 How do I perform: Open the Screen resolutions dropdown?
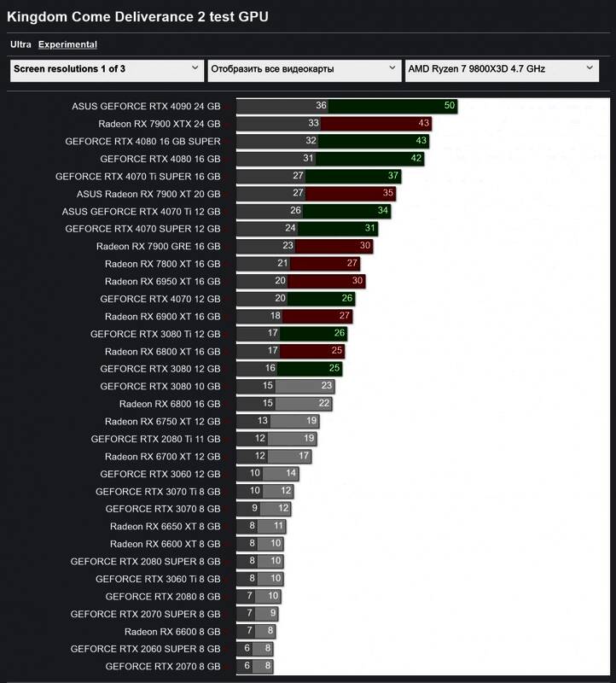point(106,69)
